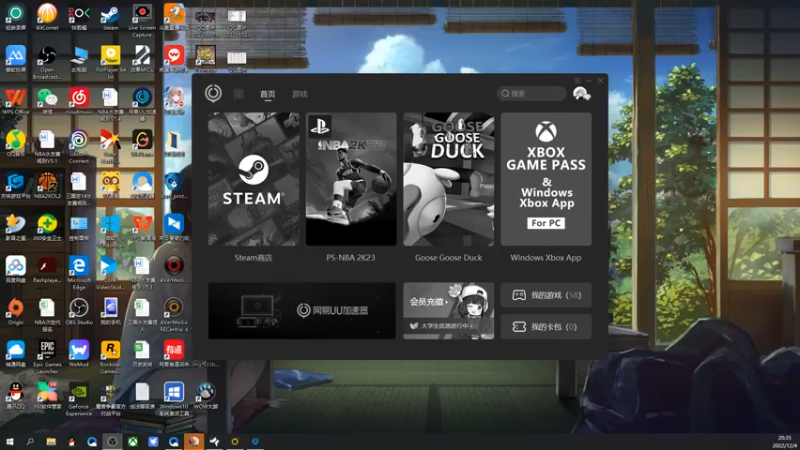Click the back arrow button in UU window
Viewport: 800px width, 450px height.
tap(238, 94)
